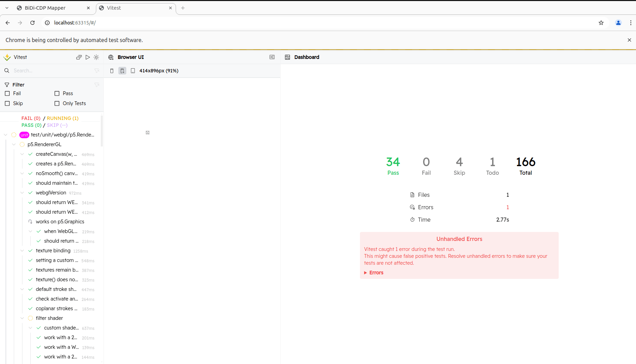Go back to the previous page
Viewport: 636px width, 364px height.
pos(8,23)
